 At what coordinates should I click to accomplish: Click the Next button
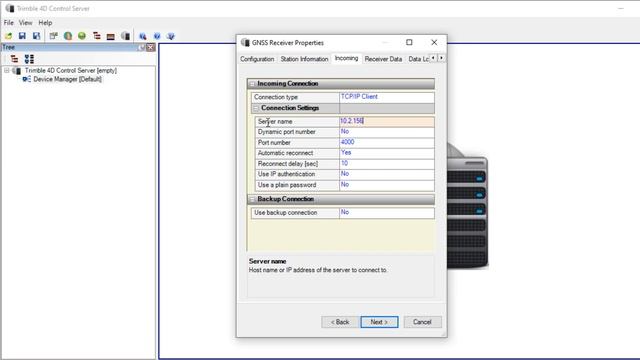379,322
